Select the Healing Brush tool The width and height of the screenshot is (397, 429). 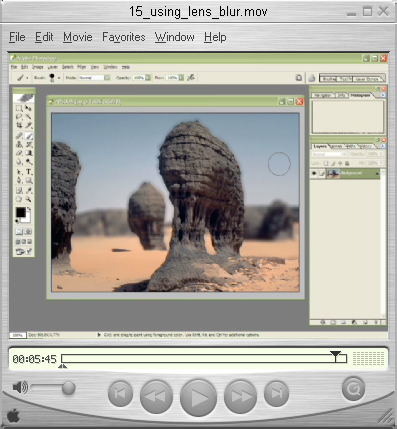point(19,136)
